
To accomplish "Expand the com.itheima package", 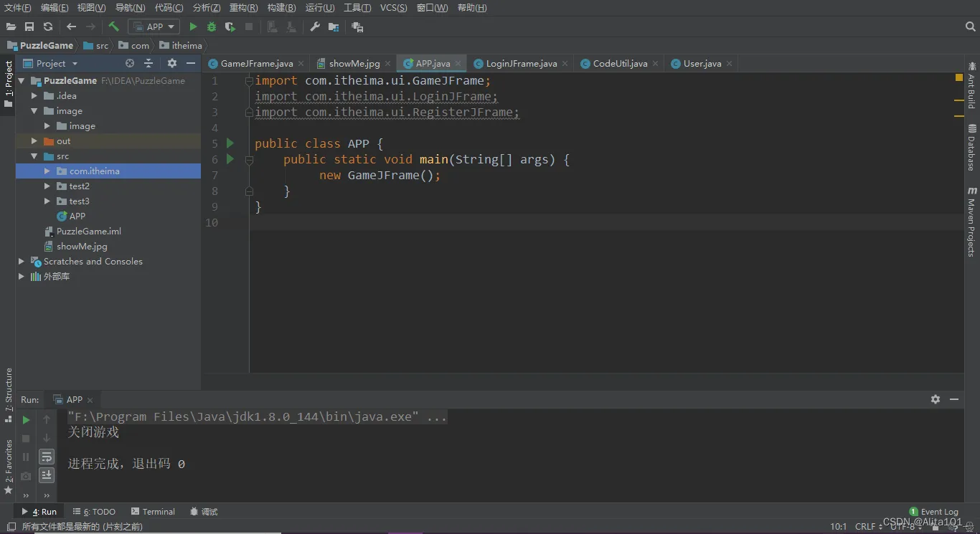I will (x=47, y=171).
